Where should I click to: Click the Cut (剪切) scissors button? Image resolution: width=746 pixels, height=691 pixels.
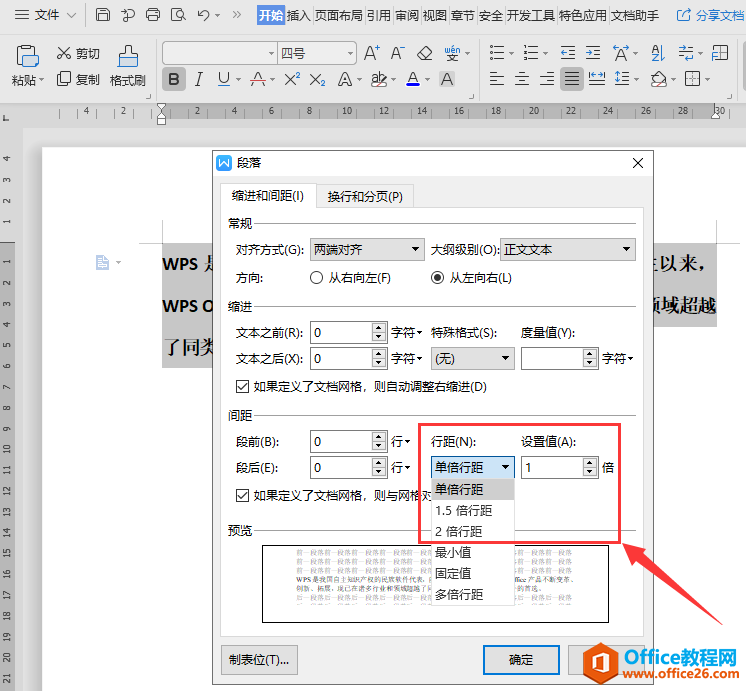pyautogui.click(x=78, y=53)
